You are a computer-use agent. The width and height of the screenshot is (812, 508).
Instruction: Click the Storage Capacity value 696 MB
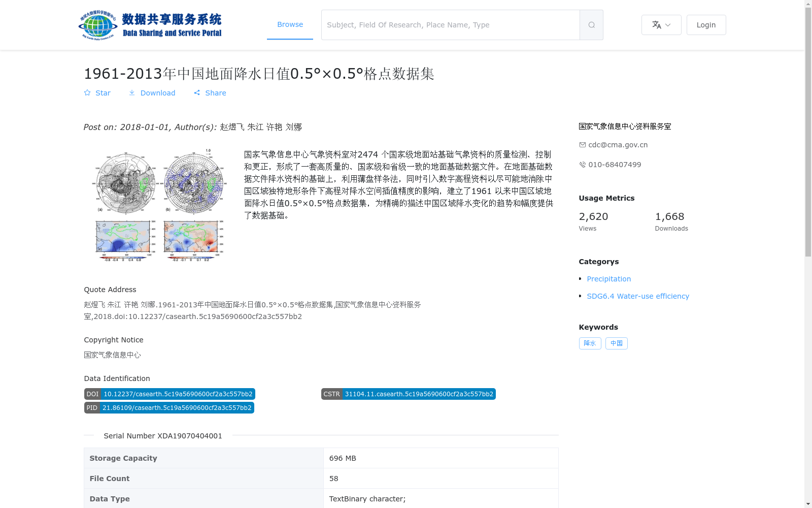pos(343,458)
